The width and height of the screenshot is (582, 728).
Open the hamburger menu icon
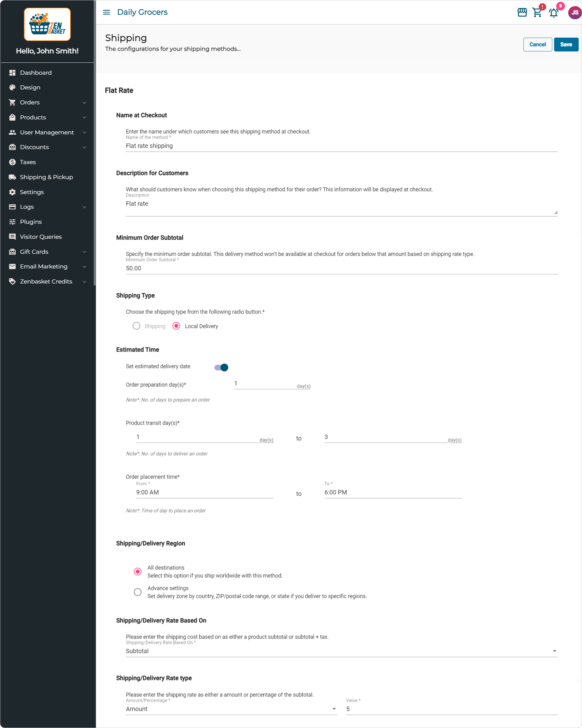(x=106, y=12)
